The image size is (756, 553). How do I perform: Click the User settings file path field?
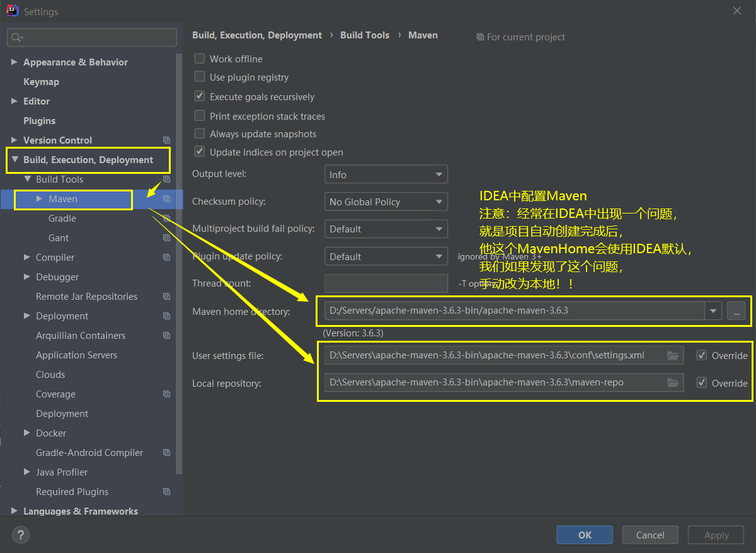click(x=504, y=355)
